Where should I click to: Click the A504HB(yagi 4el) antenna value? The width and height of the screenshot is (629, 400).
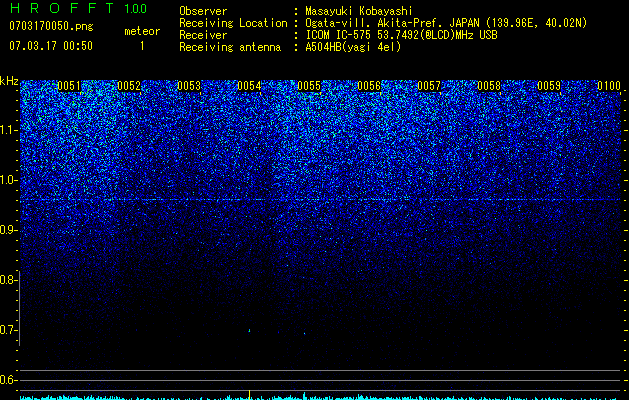353,47
